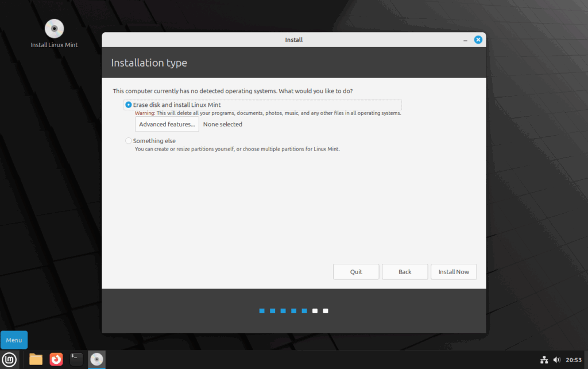588x369 pixels.
Task: Click the 'Installation type' heading
Action: 149,63
